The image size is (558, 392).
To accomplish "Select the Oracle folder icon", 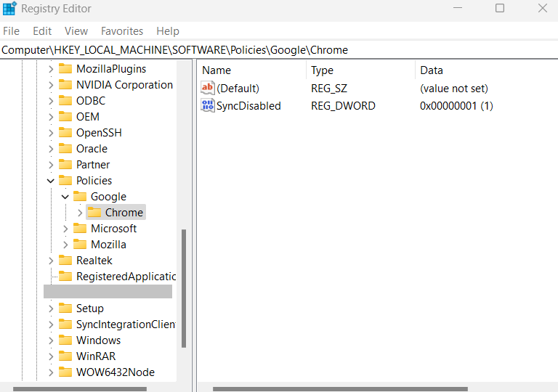I will tap(65, 148).
